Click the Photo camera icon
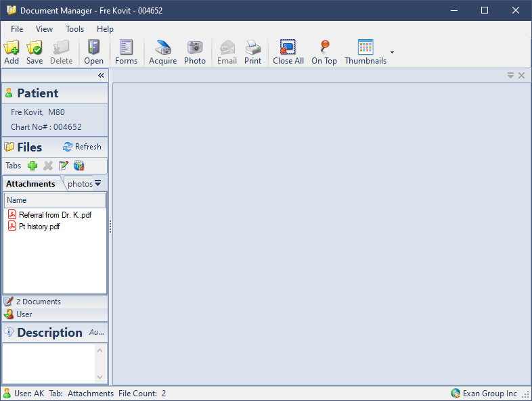532x401 pixels. coord(195,51)
